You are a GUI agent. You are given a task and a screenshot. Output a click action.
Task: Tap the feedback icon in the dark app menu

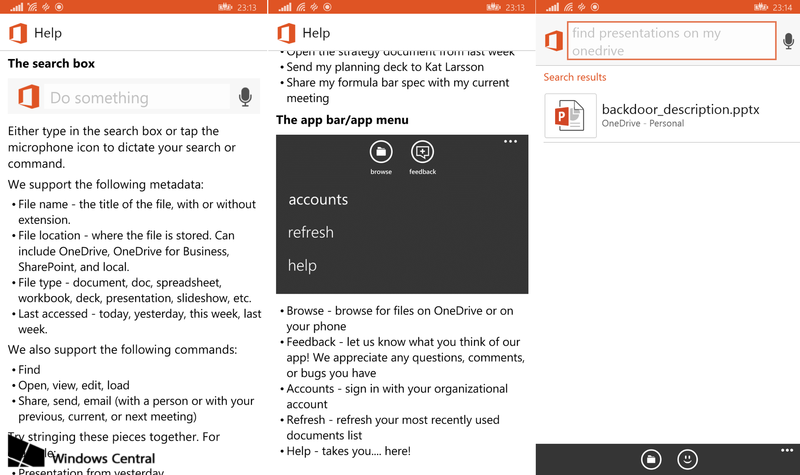tap(422, 152)
